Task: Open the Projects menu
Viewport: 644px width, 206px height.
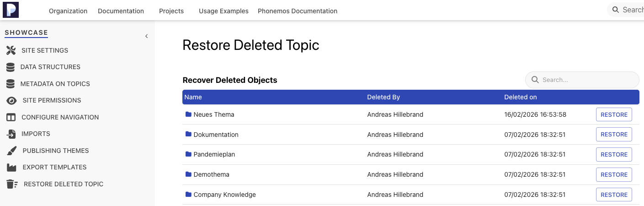Action: tap(171, 11)
